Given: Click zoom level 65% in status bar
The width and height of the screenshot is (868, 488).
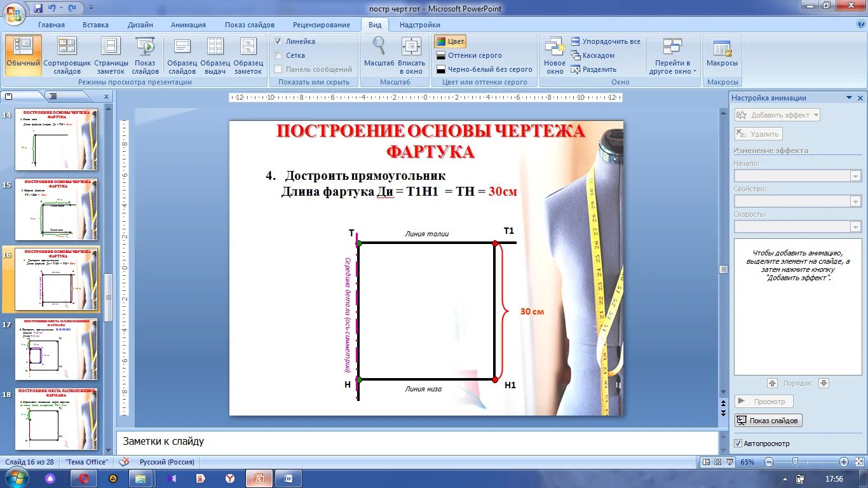Looking at the screenshot, I should coord(747,462).
